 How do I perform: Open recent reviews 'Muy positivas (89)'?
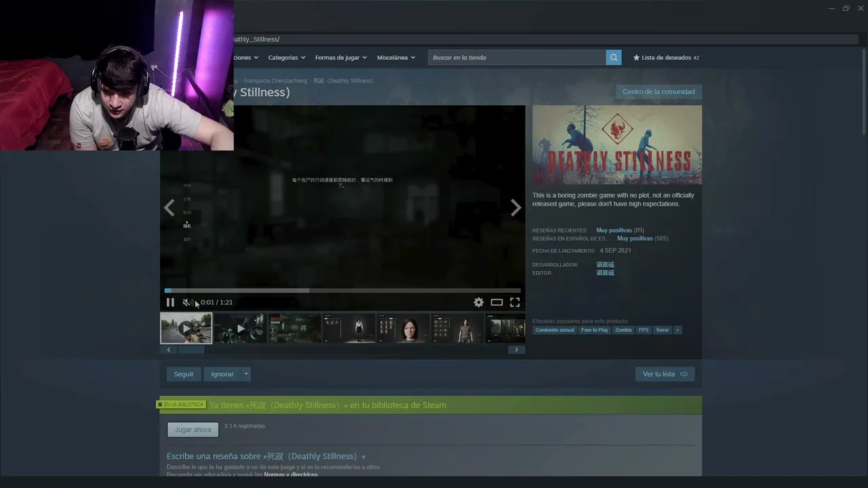(620, 230)
